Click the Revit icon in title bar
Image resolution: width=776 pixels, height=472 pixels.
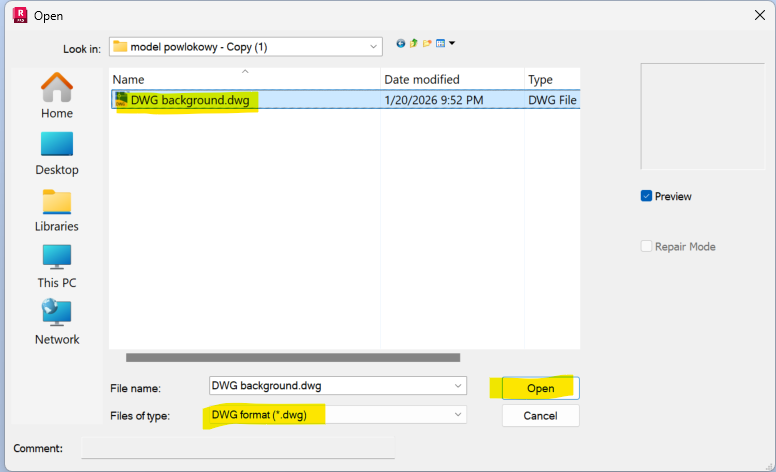tap(20, 15)
